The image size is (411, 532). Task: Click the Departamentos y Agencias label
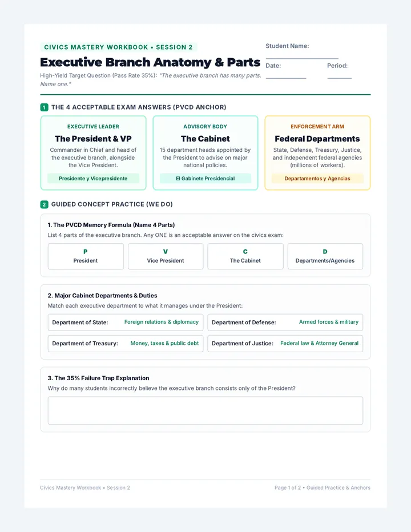click(317, 179)
